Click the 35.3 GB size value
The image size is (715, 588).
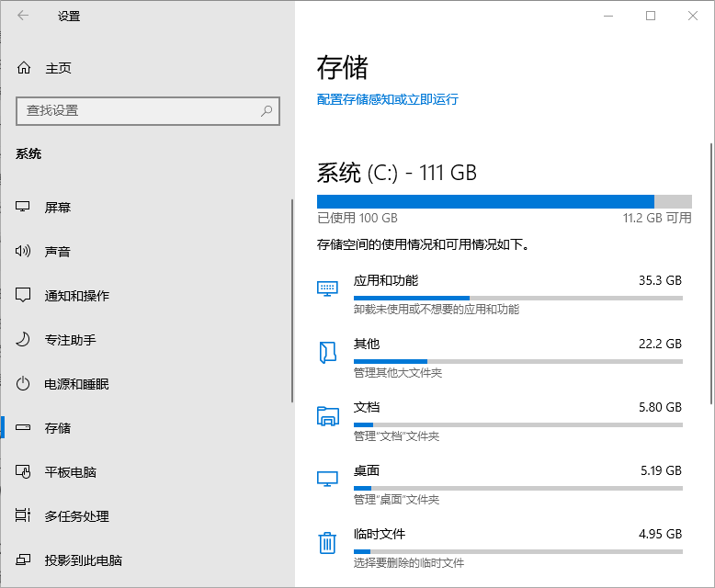click(660, 280)
